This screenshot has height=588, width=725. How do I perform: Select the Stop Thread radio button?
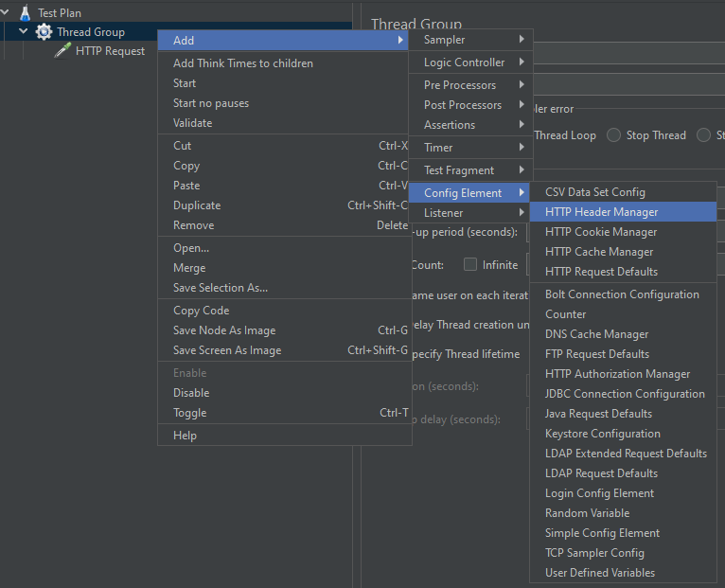coord(613,135)
